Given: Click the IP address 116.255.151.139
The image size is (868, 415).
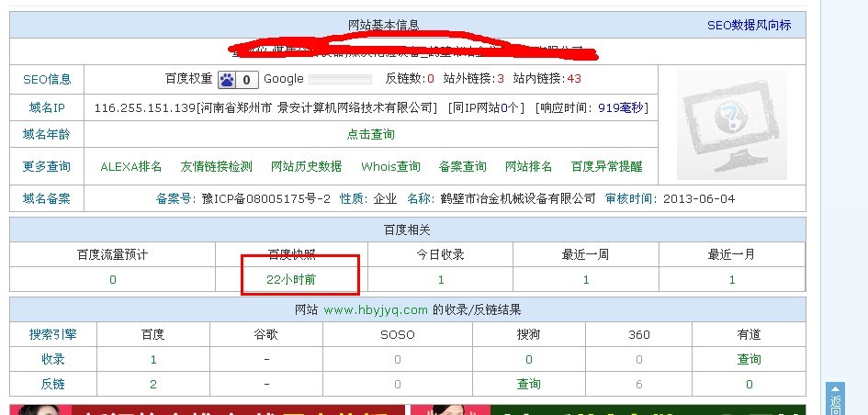Looking at the screenshot, I should (145, 107).
